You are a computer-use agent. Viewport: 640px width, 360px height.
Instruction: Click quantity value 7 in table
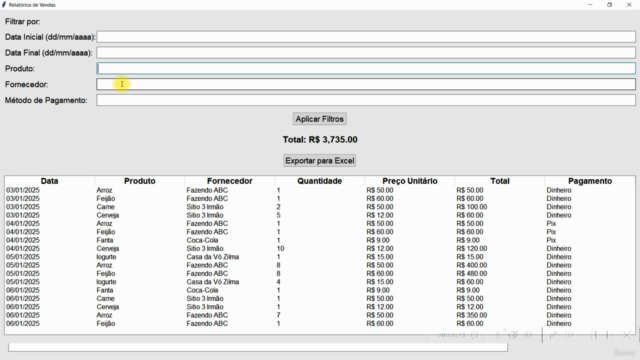[x=278, y=315]
